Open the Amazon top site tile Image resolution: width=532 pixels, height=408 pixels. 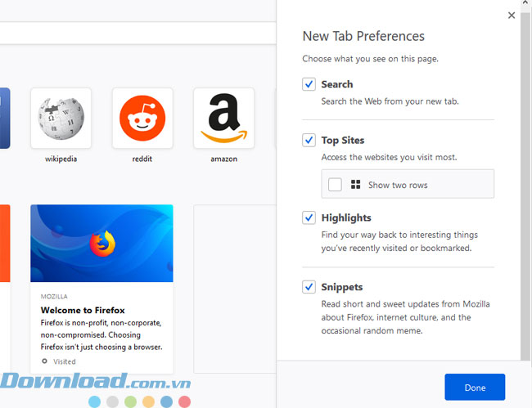(224, 119)
